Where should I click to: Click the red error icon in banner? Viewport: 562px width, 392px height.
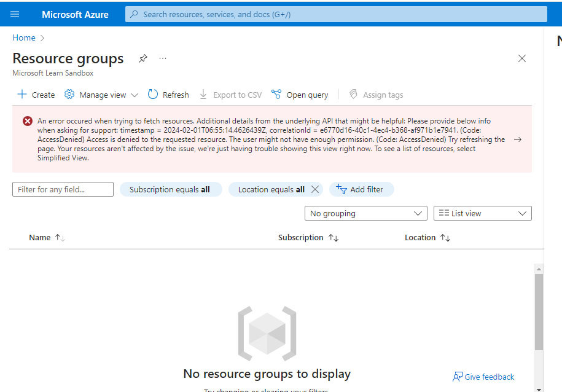[x=28, y=121]
